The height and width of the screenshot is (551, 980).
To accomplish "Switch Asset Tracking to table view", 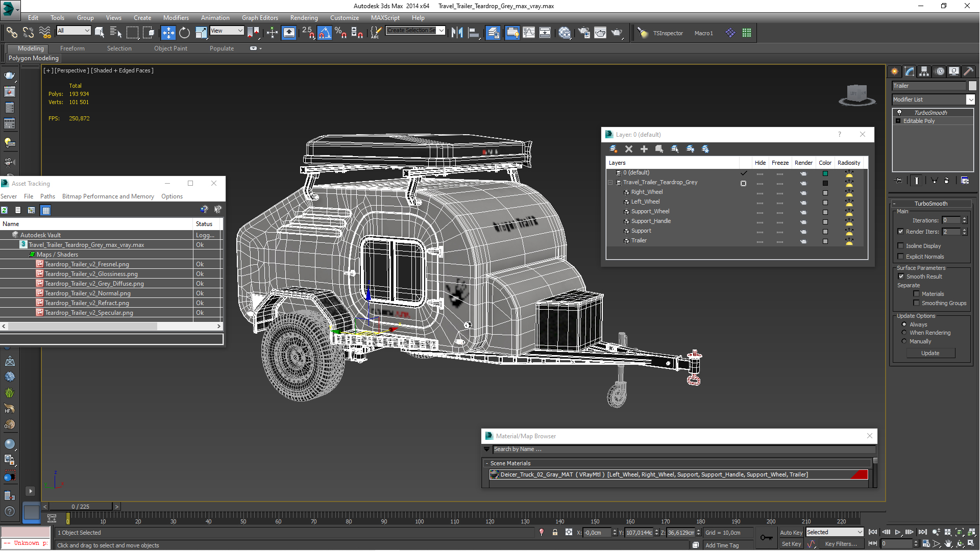I will (x=45, y=210).
